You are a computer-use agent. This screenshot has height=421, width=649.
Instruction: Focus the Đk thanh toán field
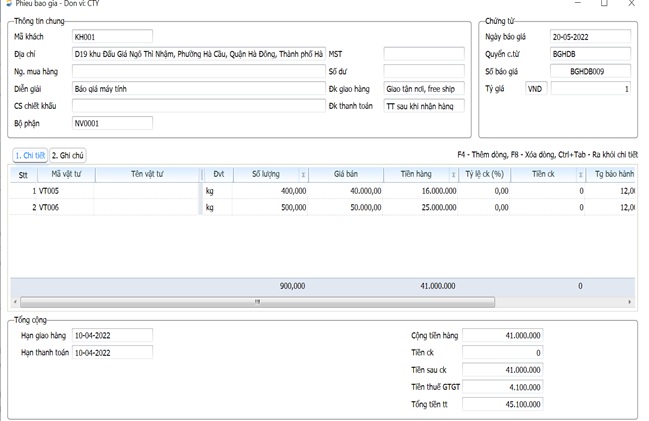(x=424, y=105)
